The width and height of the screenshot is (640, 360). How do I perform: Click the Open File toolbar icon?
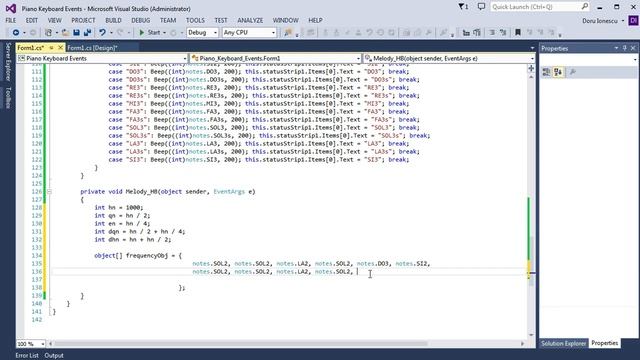[65, 32]
